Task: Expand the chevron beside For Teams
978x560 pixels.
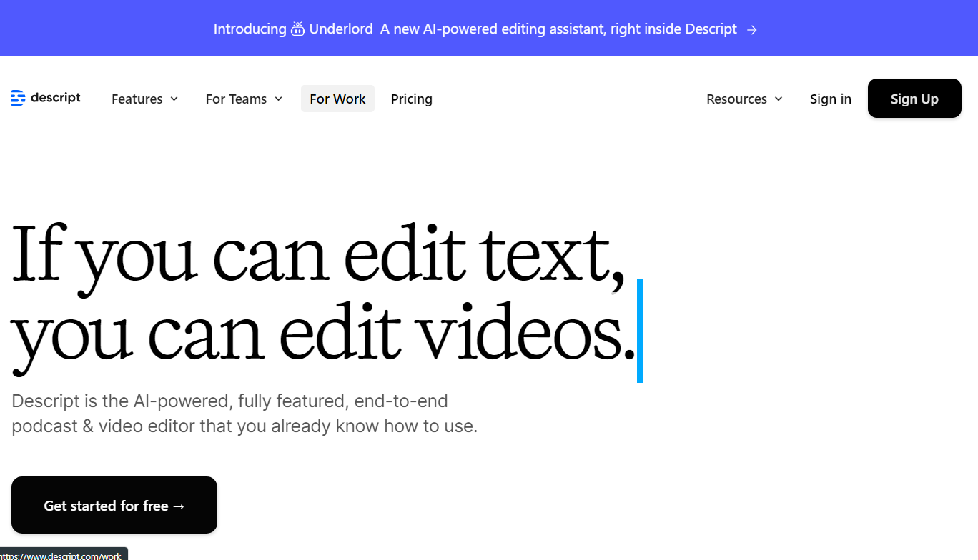Action: (x=279, y=99)
